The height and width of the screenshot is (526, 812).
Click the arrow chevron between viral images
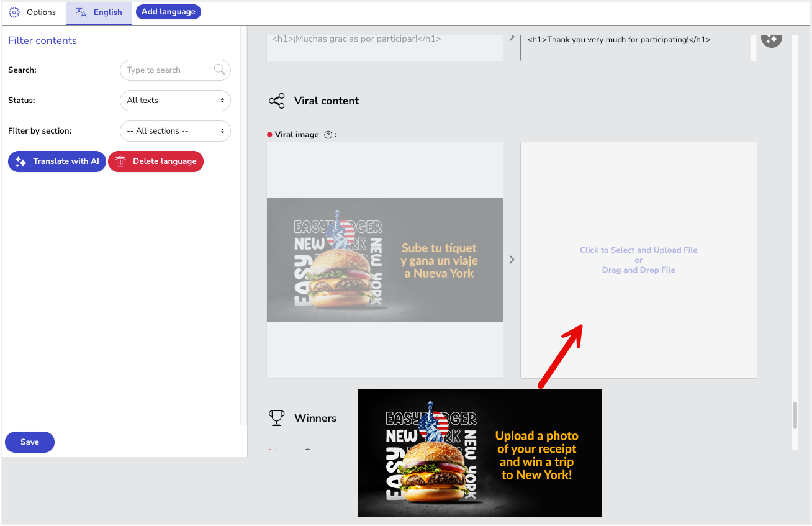(x=512, y=260)
